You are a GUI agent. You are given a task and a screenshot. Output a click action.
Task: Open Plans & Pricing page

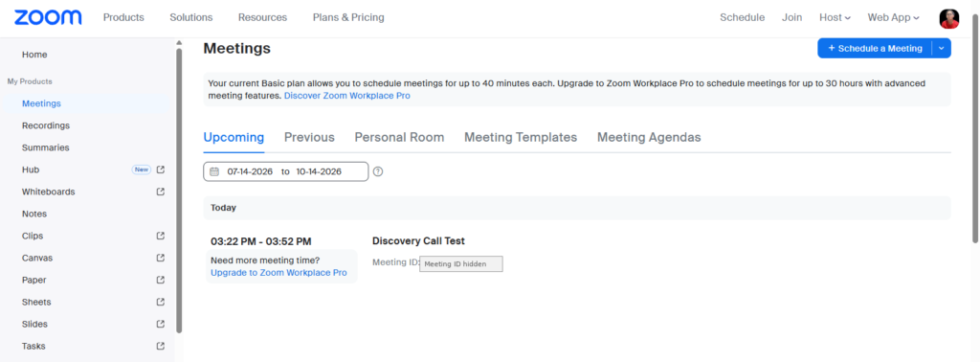pyautogui.click(x=348, y=17)
